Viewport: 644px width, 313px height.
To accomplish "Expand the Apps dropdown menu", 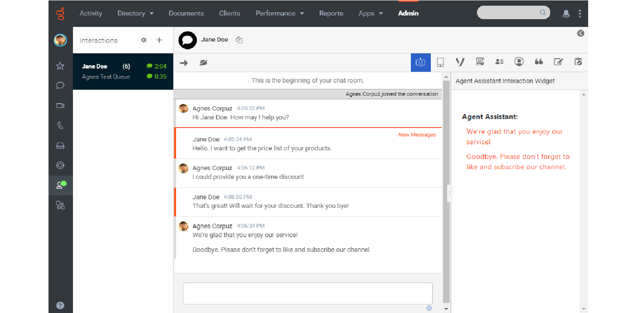I will 371,13.
